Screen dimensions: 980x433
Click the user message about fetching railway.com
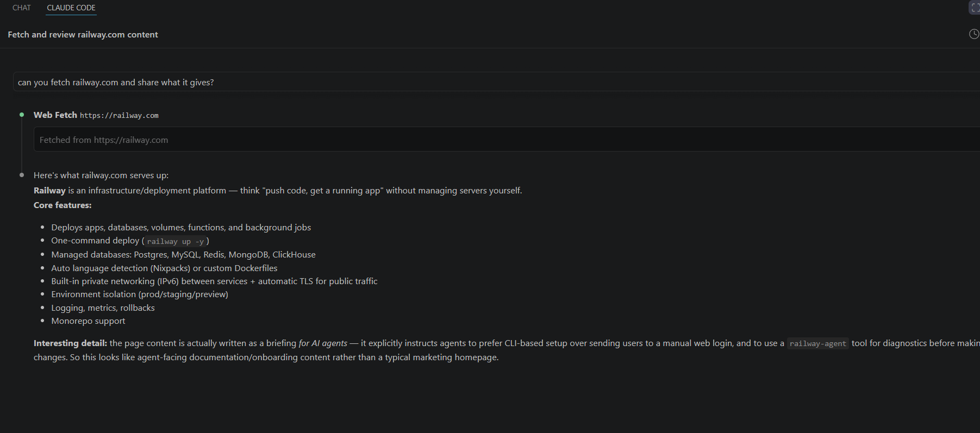coord(496,82)
